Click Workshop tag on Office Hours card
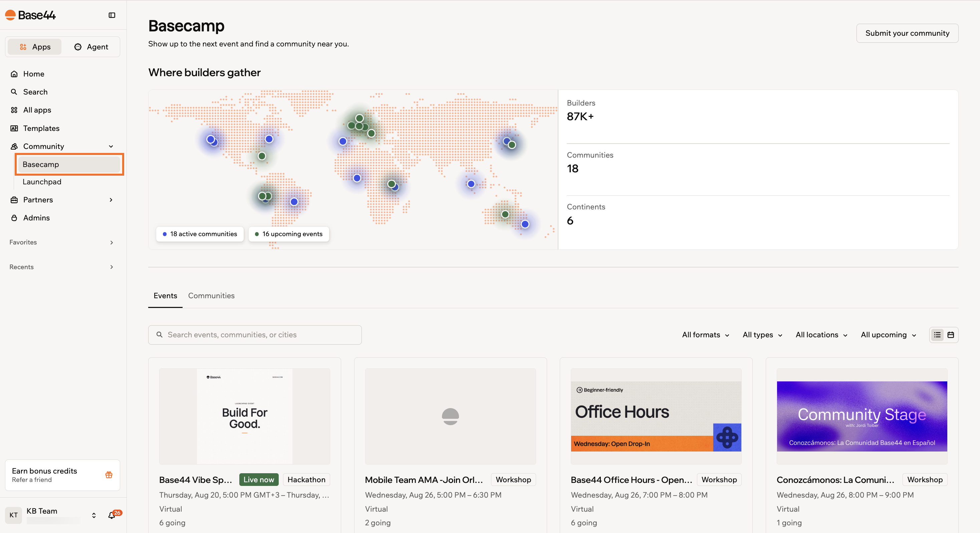 tap(719, 480)
